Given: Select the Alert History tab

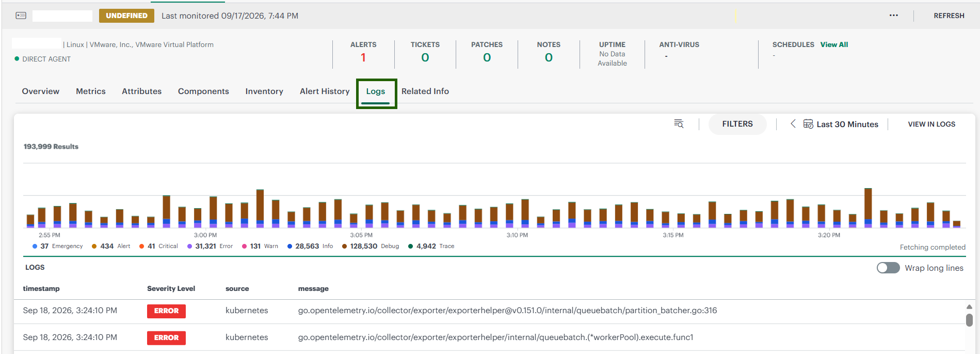Looking at the screenshot, I should 325,91.
